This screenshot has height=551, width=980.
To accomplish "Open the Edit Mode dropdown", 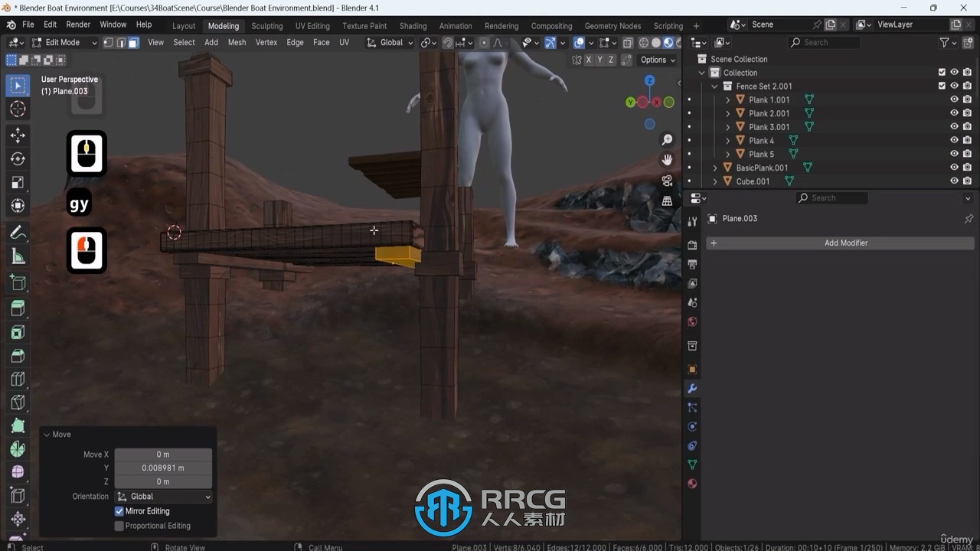I will pos(64,43).
